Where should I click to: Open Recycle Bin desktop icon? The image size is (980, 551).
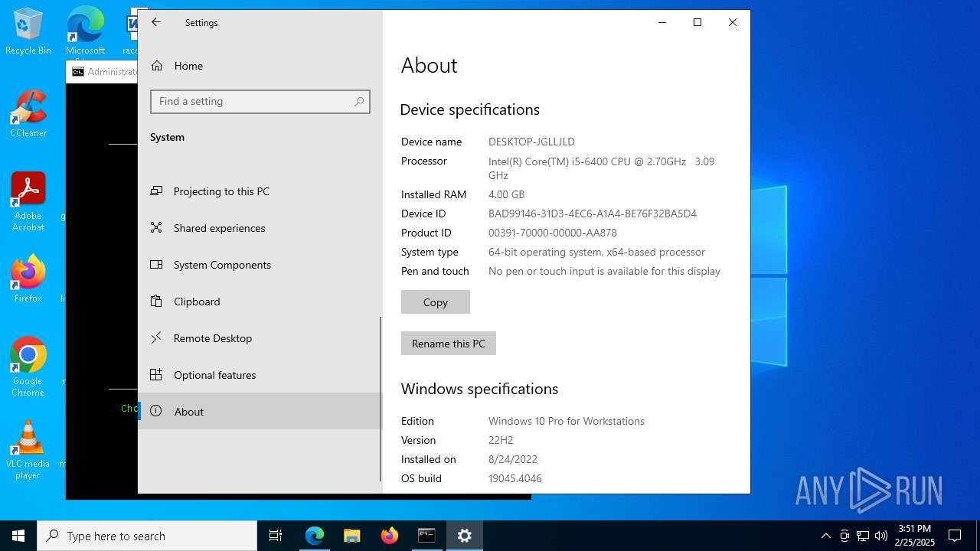click(28, 32)
